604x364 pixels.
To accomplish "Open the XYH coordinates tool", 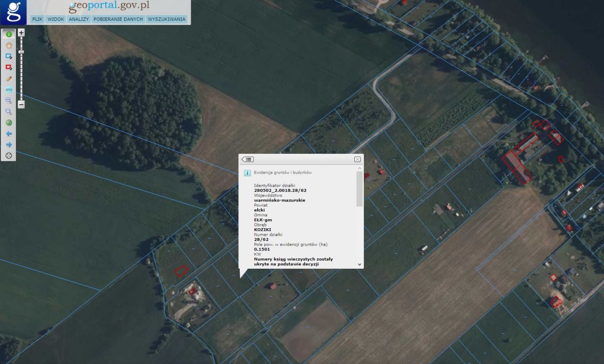I will click(8, 90).
